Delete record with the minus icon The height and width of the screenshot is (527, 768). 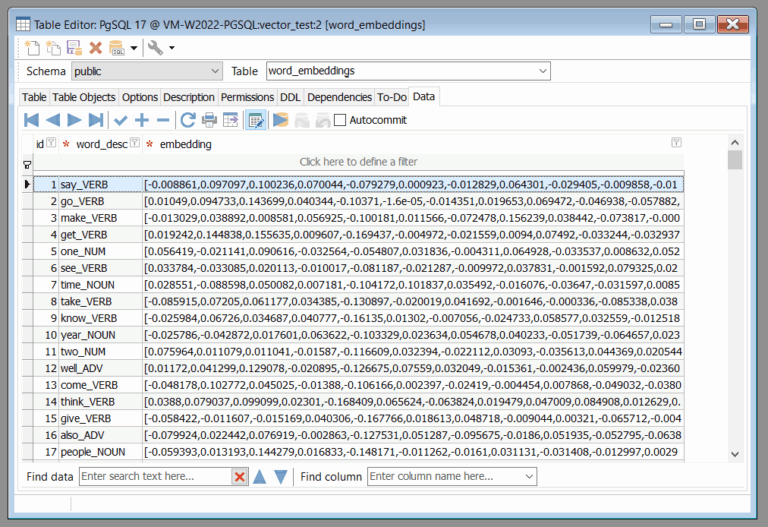[162, 120]
